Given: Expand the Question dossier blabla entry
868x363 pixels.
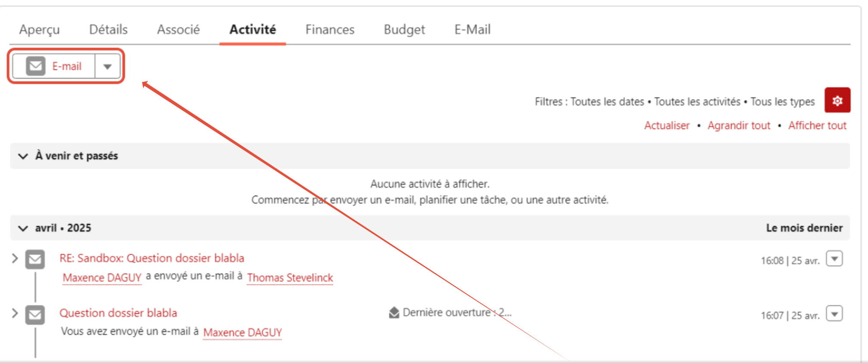Looking at the screenshot, I should coord(15,313).
